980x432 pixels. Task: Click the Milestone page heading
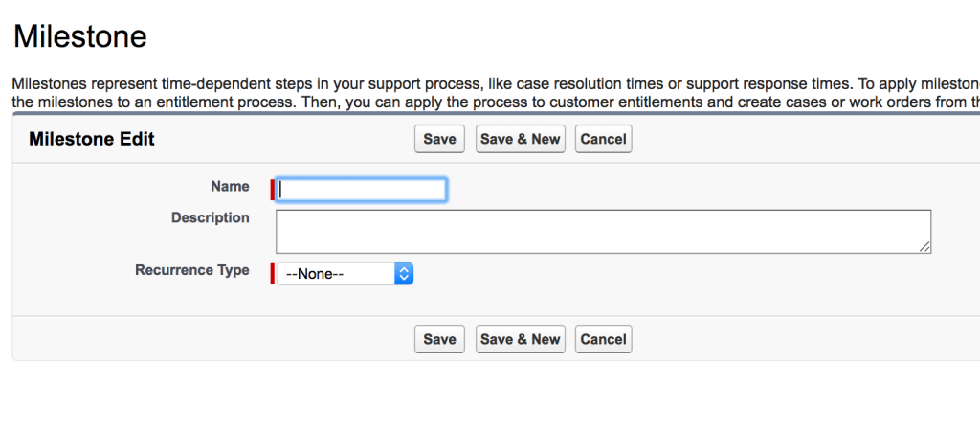coord(80,37)
